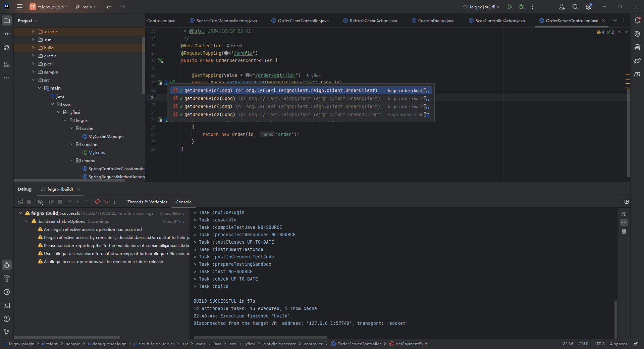This screenshot has width=644, height=349.
Task: Click the project tree horizontal scrollbar
Action: pos(69,180)
